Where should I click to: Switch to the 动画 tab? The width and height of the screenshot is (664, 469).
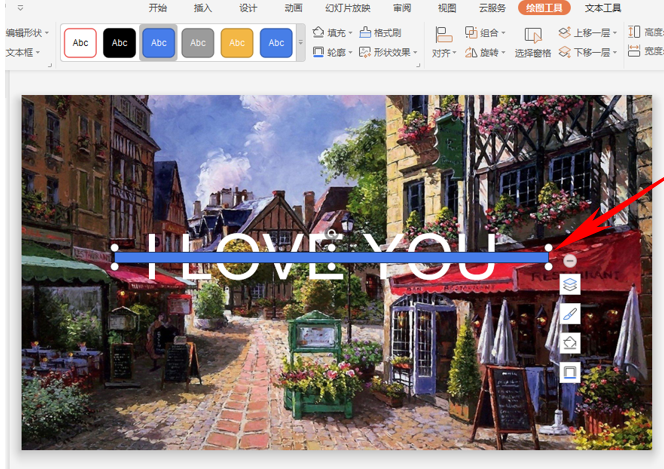(x=293, y=8)
